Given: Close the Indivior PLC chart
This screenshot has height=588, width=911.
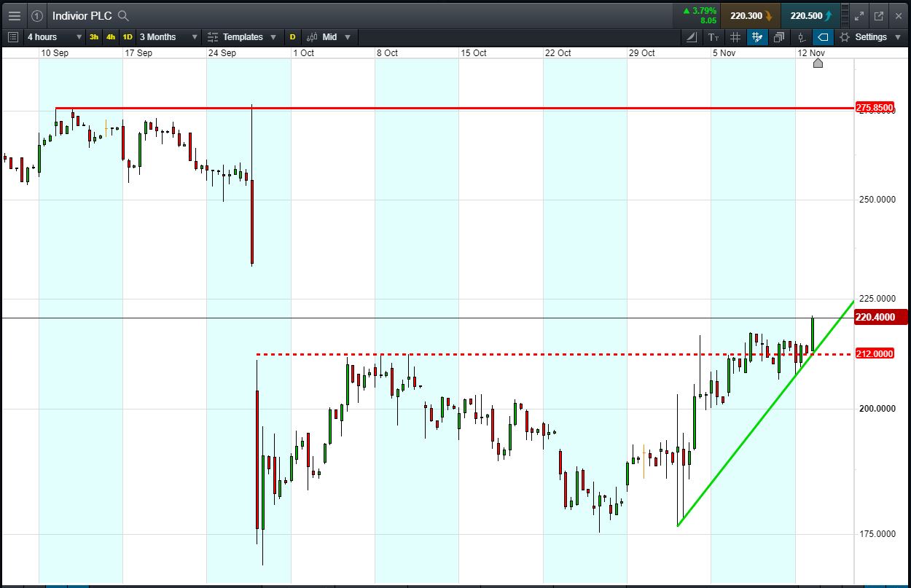Looking at the screenshot, I should coord(898,15).
